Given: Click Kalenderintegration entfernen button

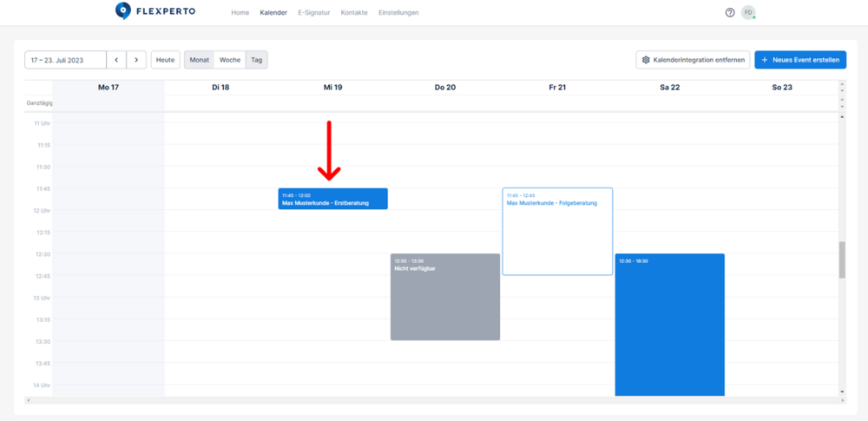Looking at the screenshot, I should pos(692,60).
